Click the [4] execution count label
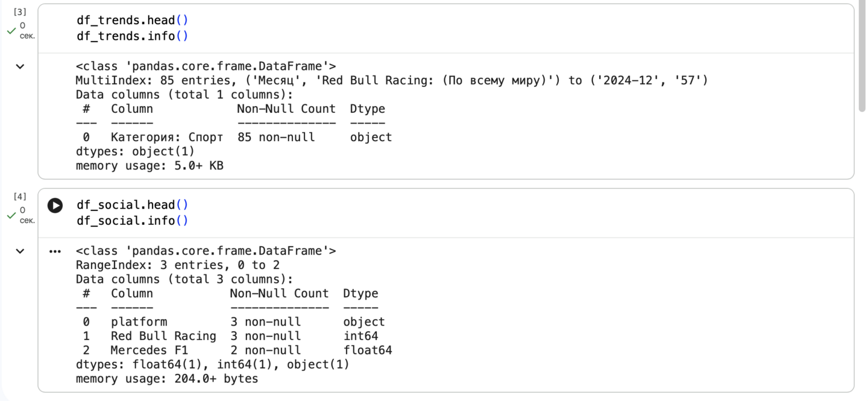This screenshot has height=401, width=868. click(20, 197)
